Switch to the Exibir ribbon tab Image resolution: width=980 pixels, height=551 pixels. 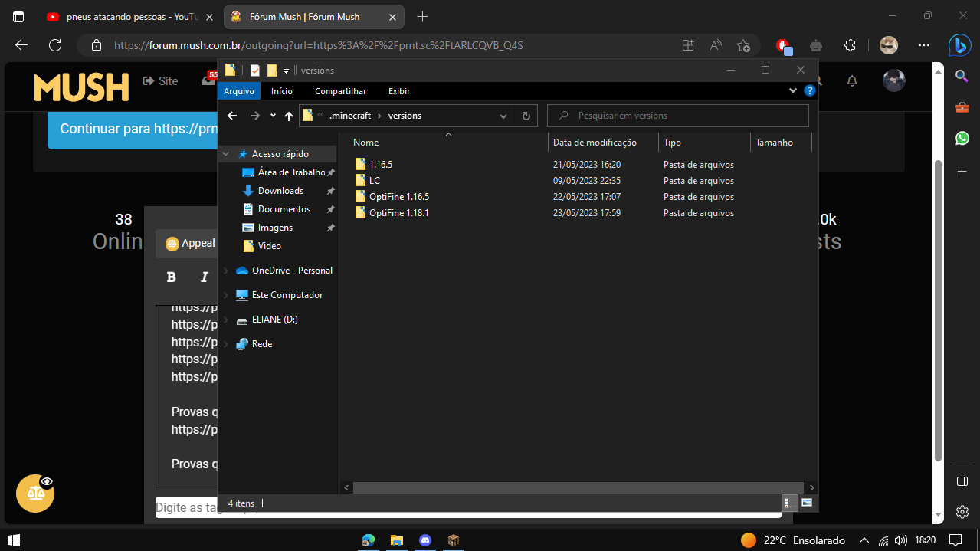399,91
